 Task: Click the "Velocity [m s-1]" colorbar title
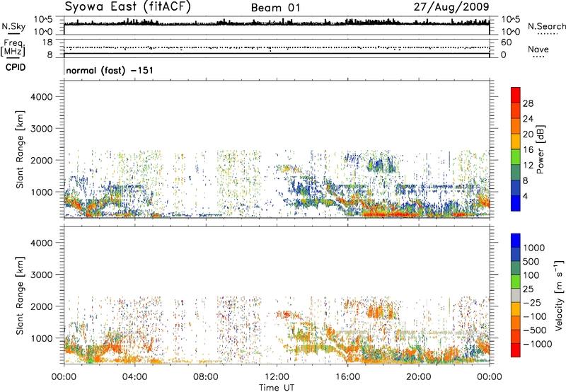coord(559,295)
